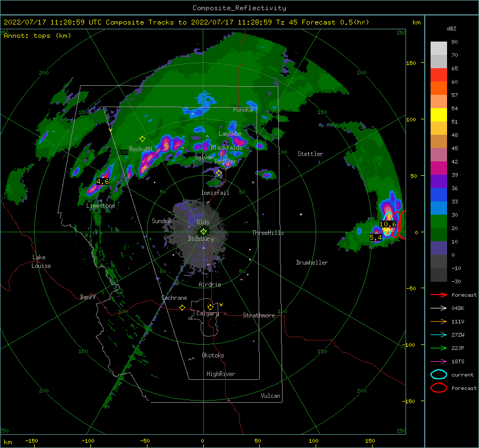The image size is (479, 448).
Task: Click the Limestone label
Action: tap(101, 206)
